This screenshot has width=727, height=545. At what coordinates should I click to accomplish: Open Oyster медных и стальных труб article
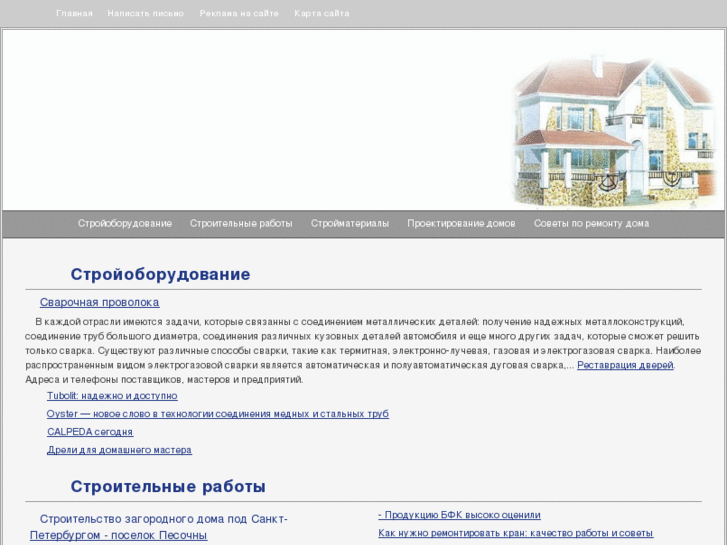pyautogui.click(x=217, y=414)
